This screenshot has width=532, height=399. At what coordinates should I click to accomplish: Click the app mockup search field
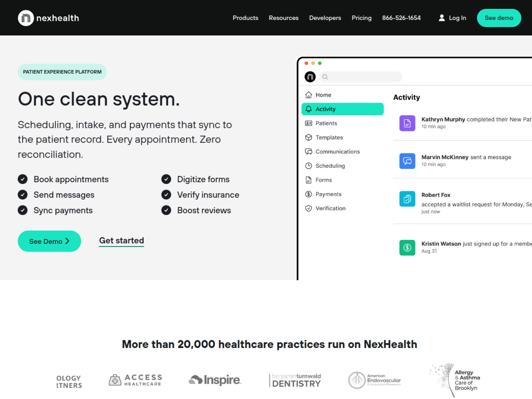click(361, 77)
